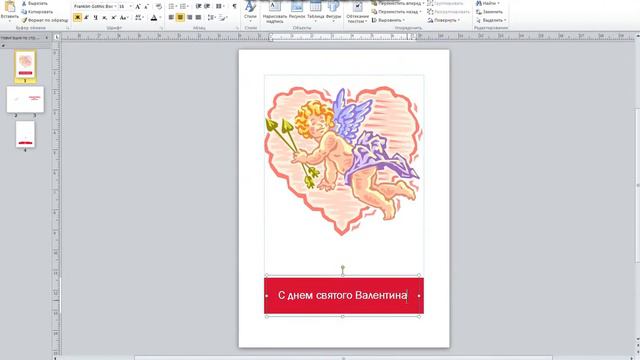Screen dimensions: 640x360
Task: Open the Фигуры shapes gallery
Action: tap(333, 11)
